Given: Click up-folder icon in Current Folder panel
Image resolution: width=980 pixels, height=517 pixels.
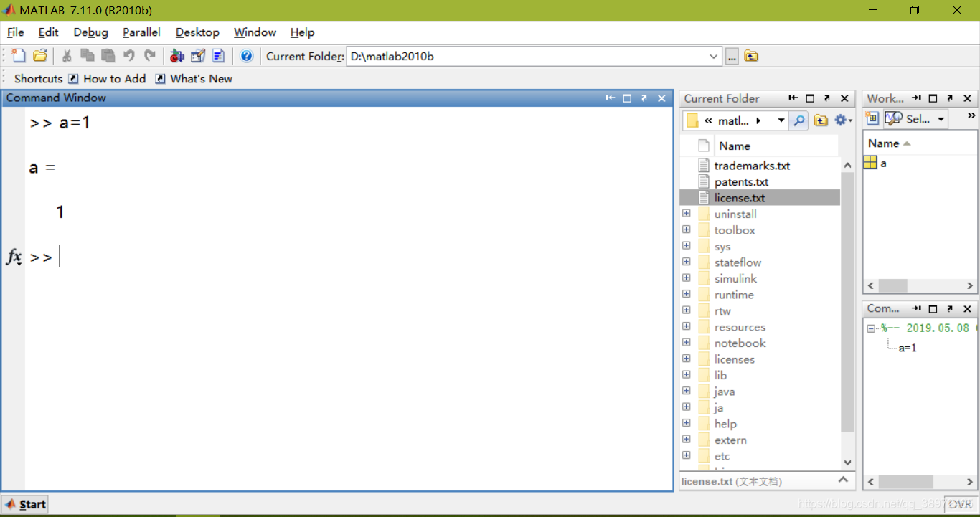Looking at the screenshot, I should 821,120.
